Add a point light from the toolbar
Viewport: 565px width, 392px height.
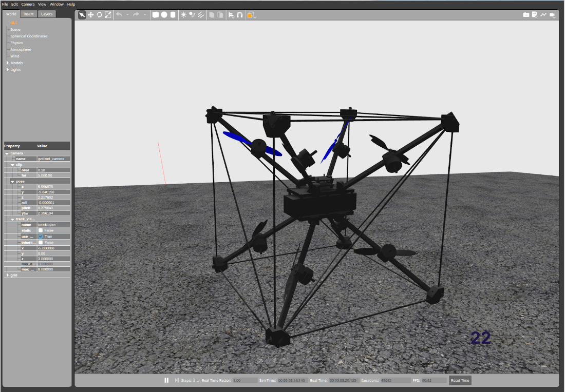click(x=184, y=15)
